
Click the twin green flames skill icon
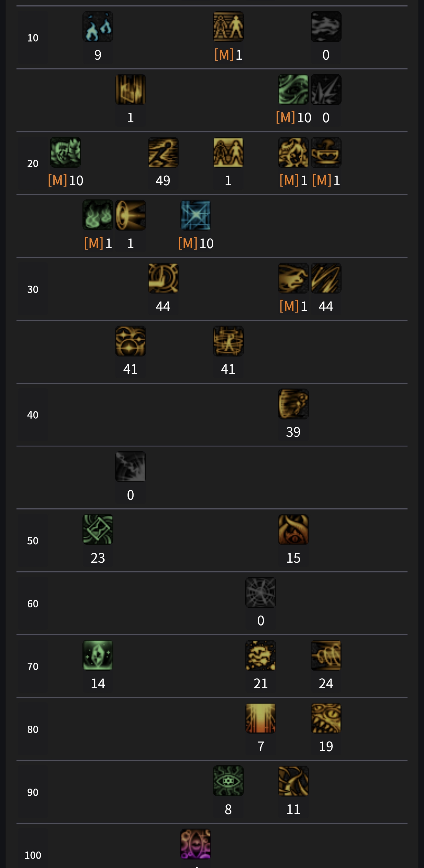click(98, 215)
